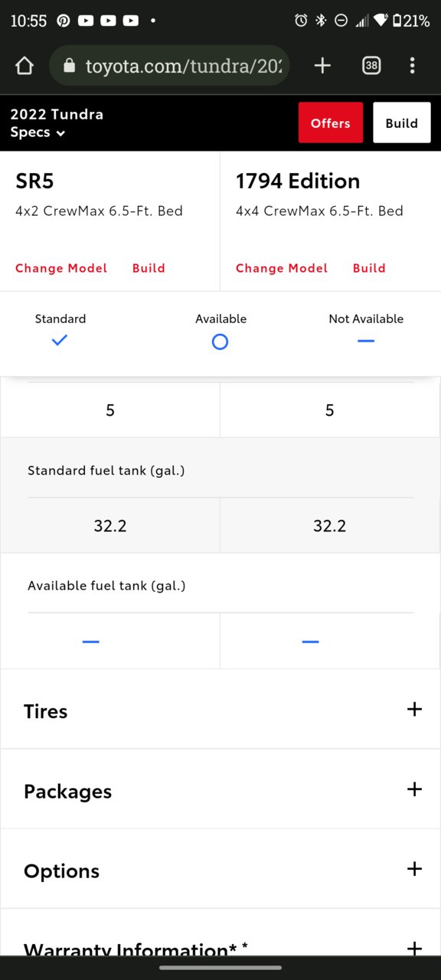Open the 2022 Tundra Specs dropdown

(x=57, y=123)
